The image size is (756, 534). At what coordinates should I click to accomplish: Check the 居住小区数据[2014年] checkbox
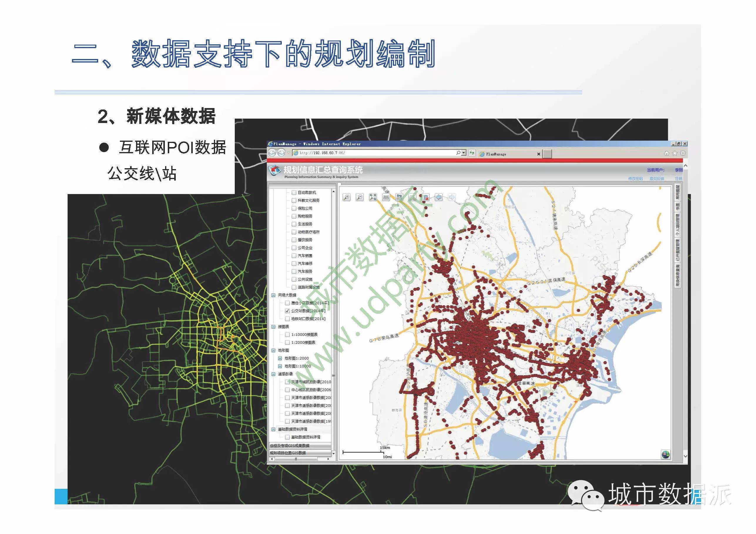tap(287, 303)
